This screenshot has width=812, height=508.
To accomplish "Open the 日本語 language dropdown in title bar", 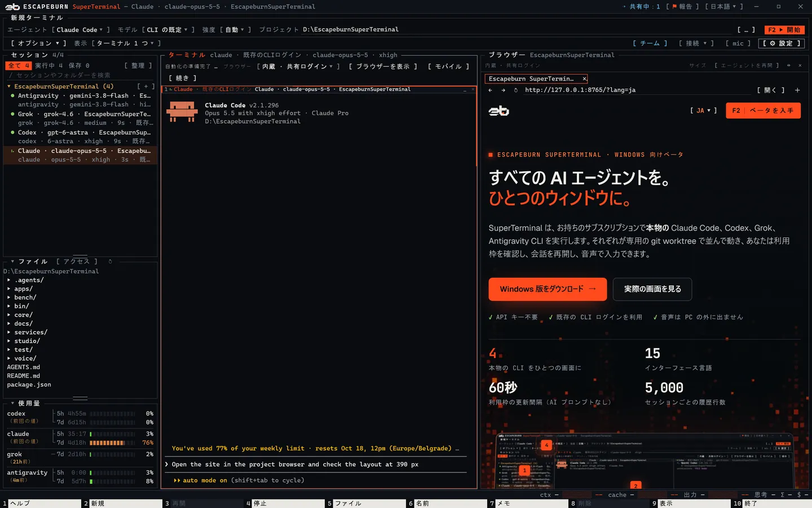I will (724, 7).
